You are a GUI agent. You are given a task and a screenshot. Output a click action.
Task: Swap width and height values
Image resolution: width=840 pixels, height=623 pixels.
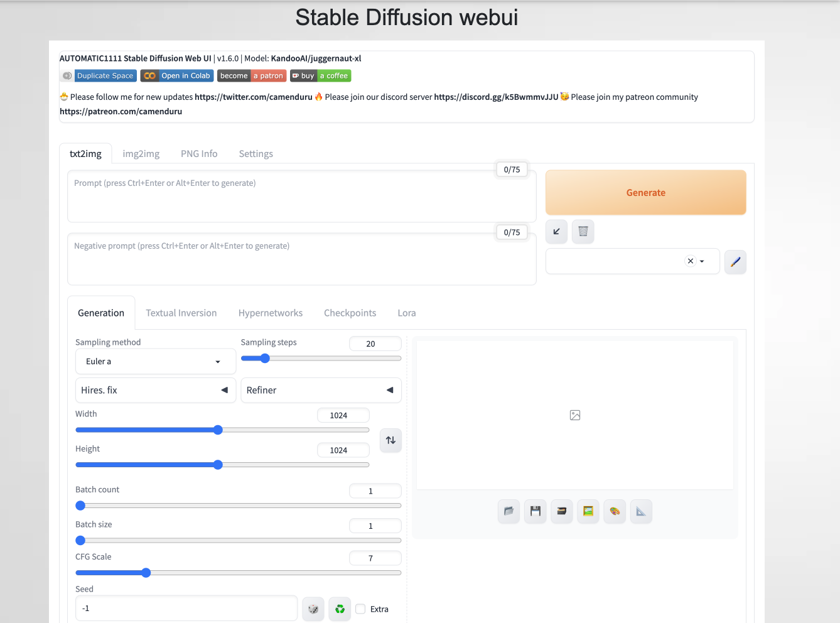390,440
